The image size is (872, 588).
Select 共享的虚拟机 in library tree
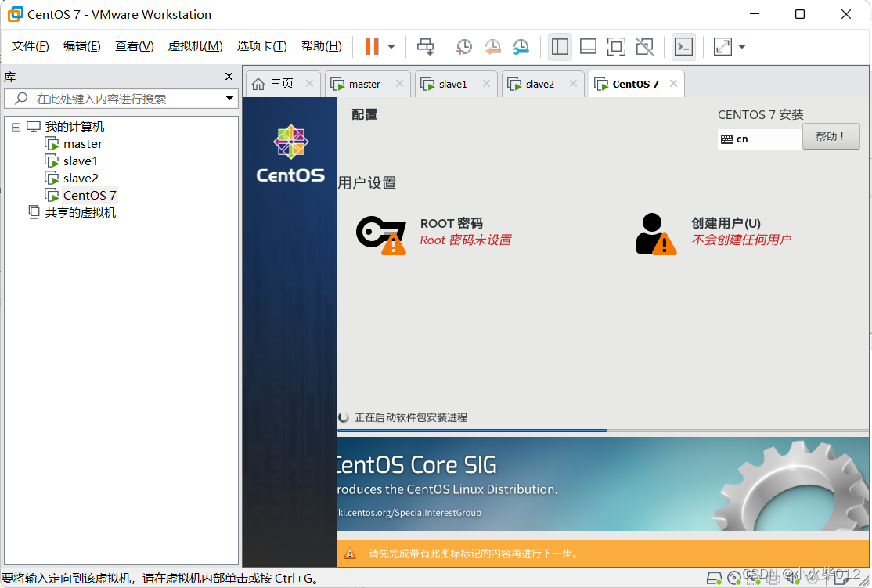pyautogui.click(x=80, y=212)
